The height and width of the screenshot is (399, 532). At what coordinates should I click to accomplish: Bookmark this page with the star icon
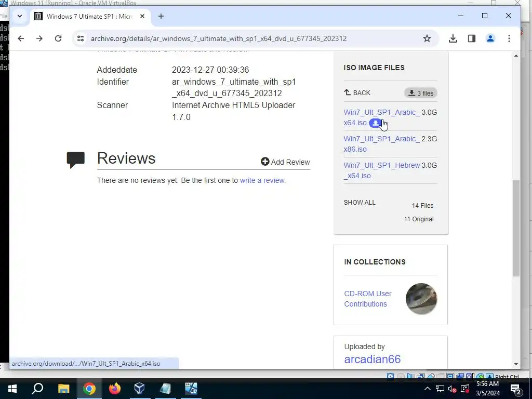[427, 38]
